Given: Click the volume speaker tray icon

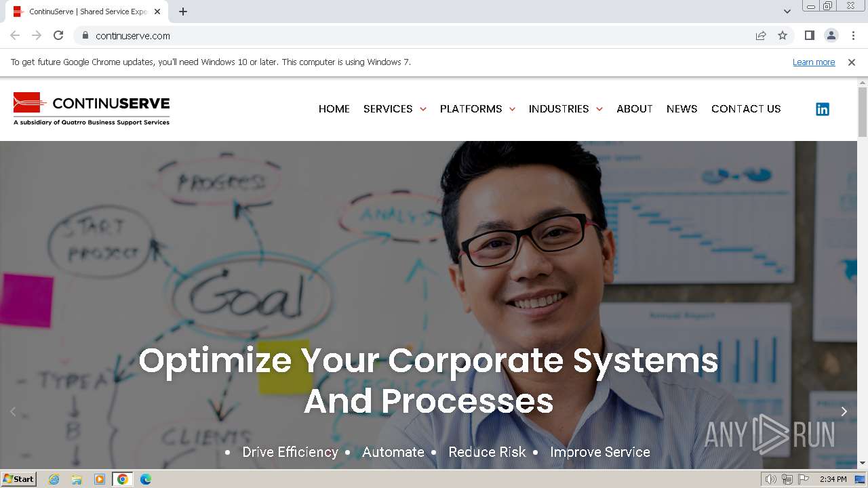Looking at the screenshot, I should (x=770, y=479).
